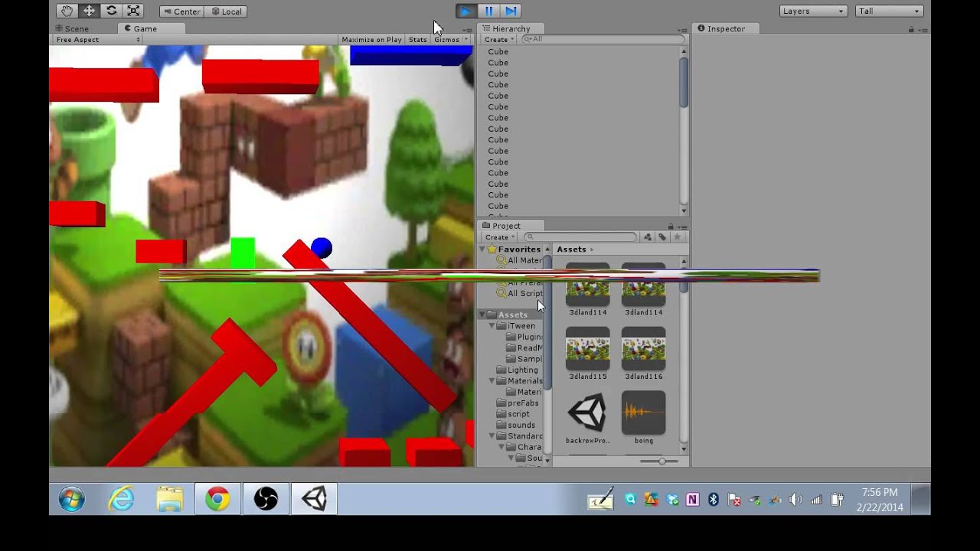Click the Search by Label icon
The width and height of the screenshot is (980, 551).
coord(662,237)
